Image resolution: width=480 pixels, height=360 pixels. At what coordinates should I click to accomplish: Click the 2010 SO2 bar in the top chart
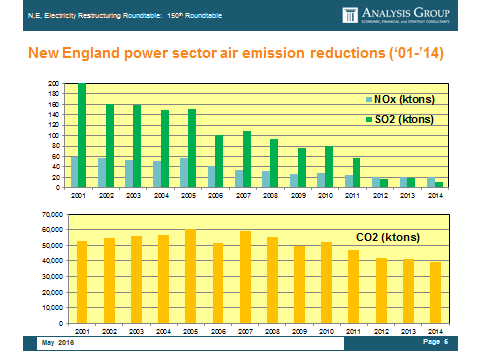(329, 167)
